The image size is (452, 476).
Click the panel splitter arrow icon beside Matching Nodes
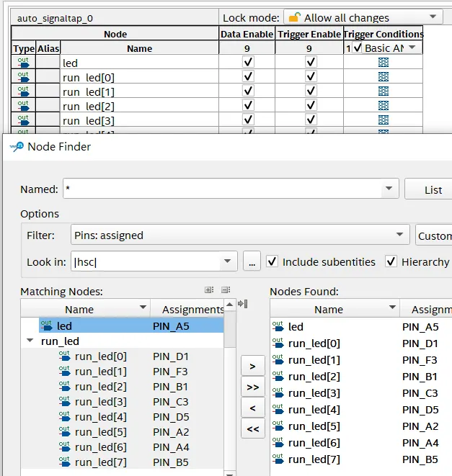[x=243, y=304]
